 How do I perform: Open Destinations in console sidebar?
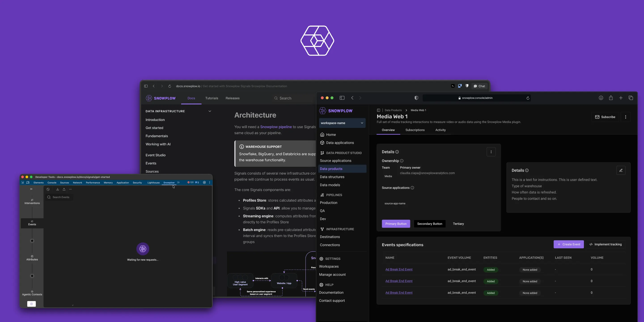(x=330, y=237)
